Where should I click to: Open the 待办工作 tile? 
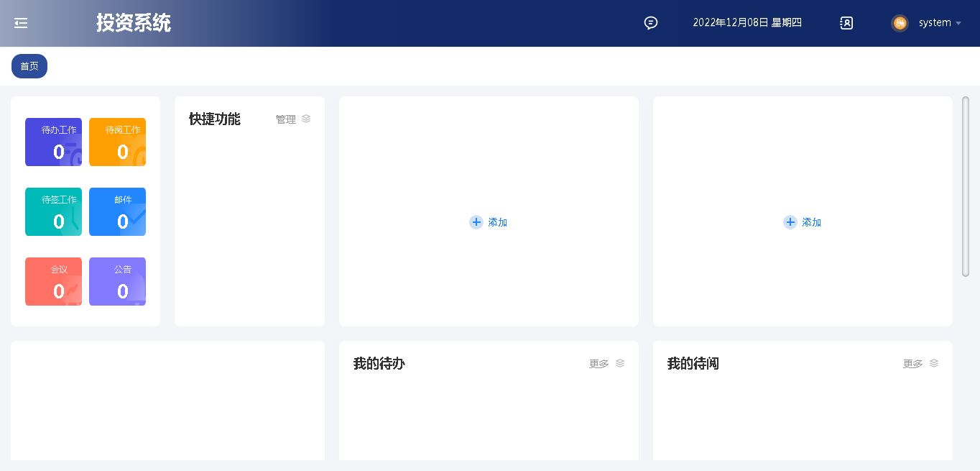click(53, 142)
